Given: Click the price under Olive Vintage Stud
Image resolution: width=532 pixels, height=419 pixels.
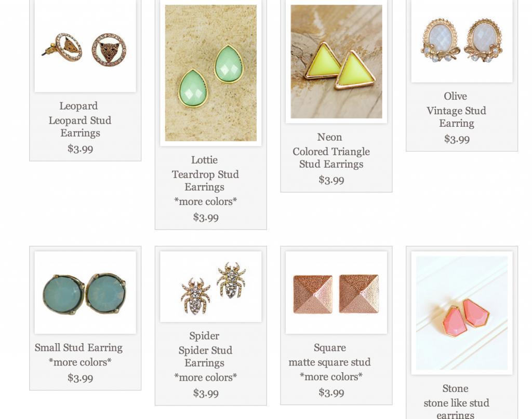Looking at the screenshot, I should (x=457, y=139).
